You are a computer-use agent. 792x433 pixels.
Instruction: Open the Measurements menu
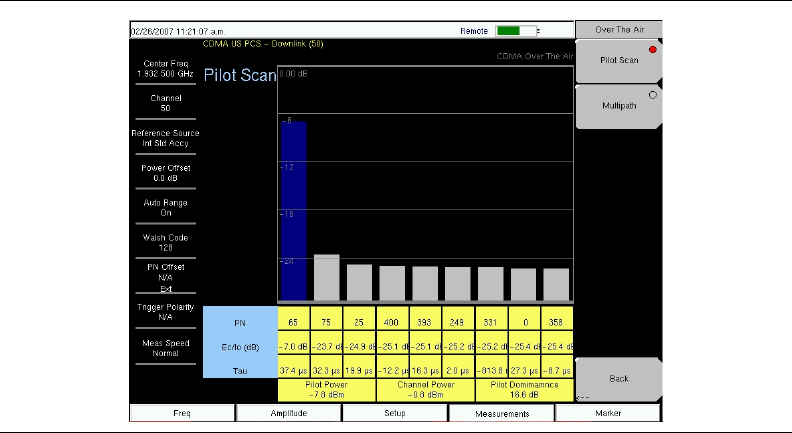coord(501,412)
